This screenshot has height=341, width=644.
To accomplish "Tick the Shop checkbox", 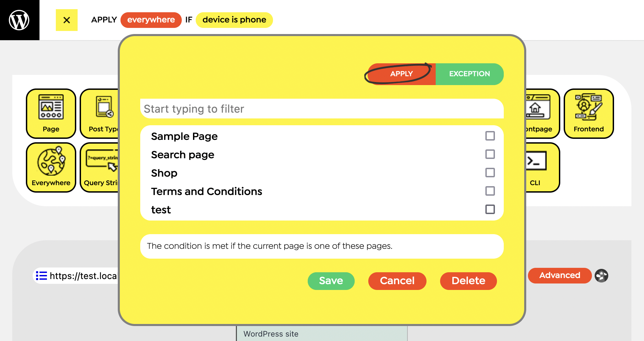I will [x=490, y=173].
